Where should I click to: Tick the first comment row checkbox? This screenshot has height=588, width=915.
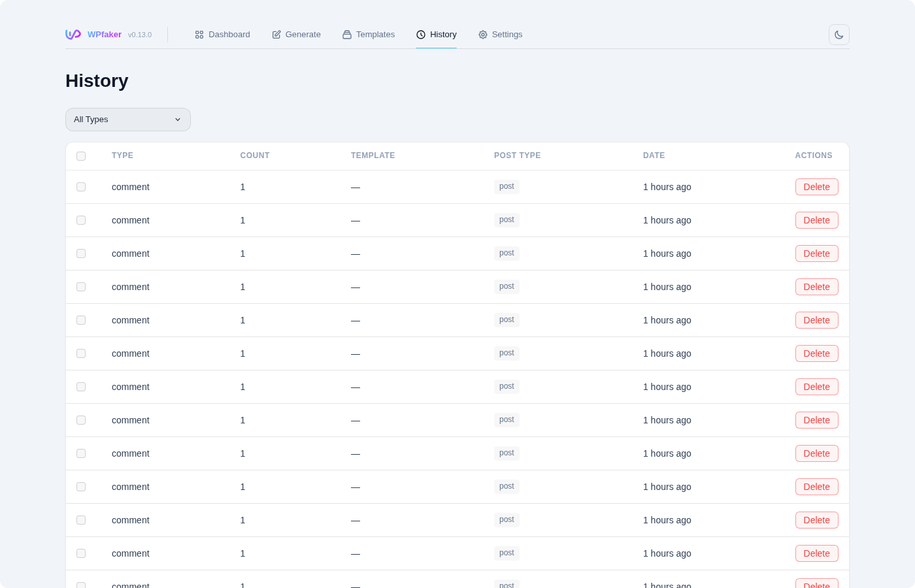[81, 187]
